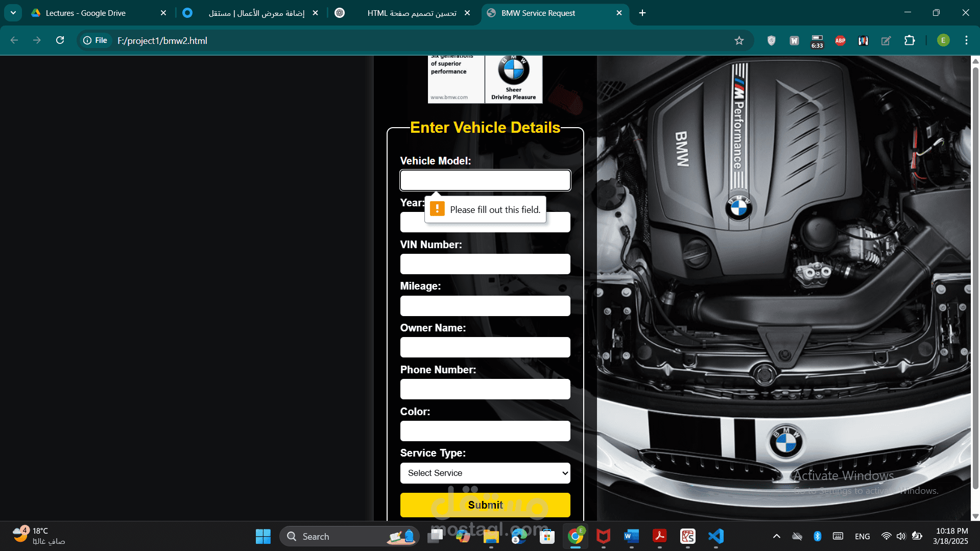This screenshot has width=980, height=551.
Task: Bookmark this page with the star icon
Action: click(x=739, y=40)
